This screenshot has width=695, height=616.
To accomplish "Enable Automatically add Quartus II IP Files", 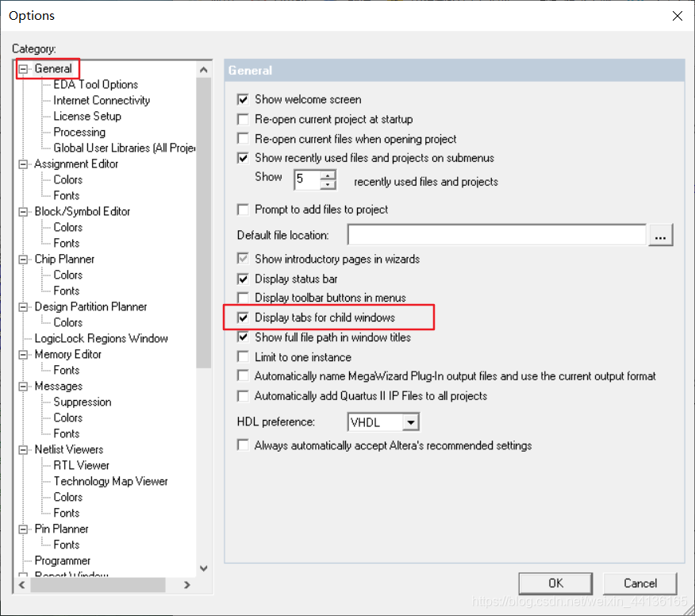I will pos(243,396).
